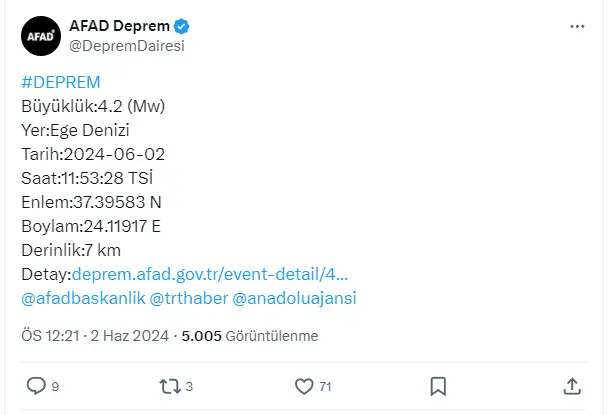
Task: Click the reply count 9
Action: (55, 386)
